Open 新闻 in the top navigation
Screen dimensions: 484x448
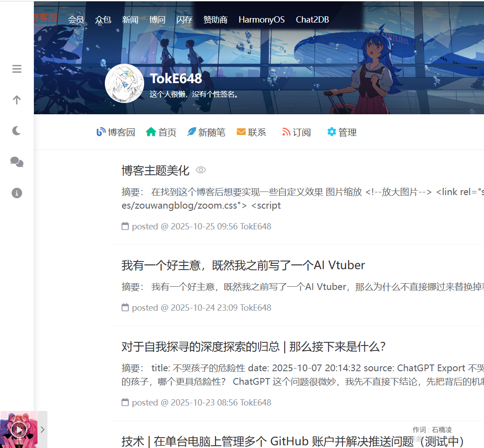pyautogui.click(x=130, y=20)
